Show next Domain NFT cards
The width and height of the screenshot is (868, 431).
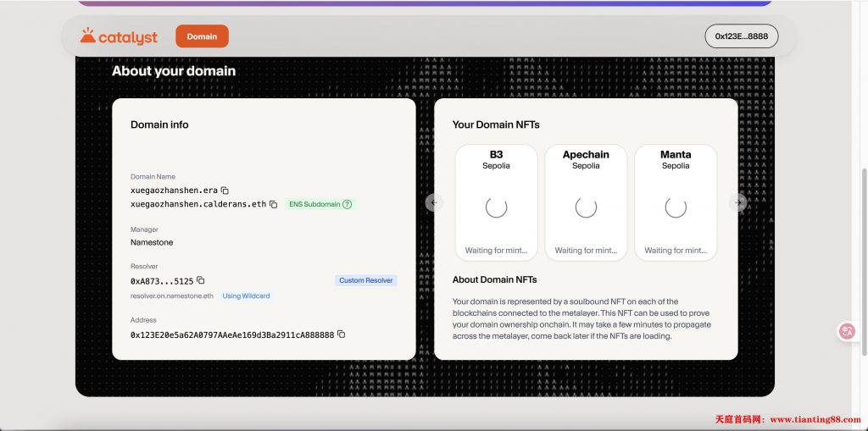[738, 202]
